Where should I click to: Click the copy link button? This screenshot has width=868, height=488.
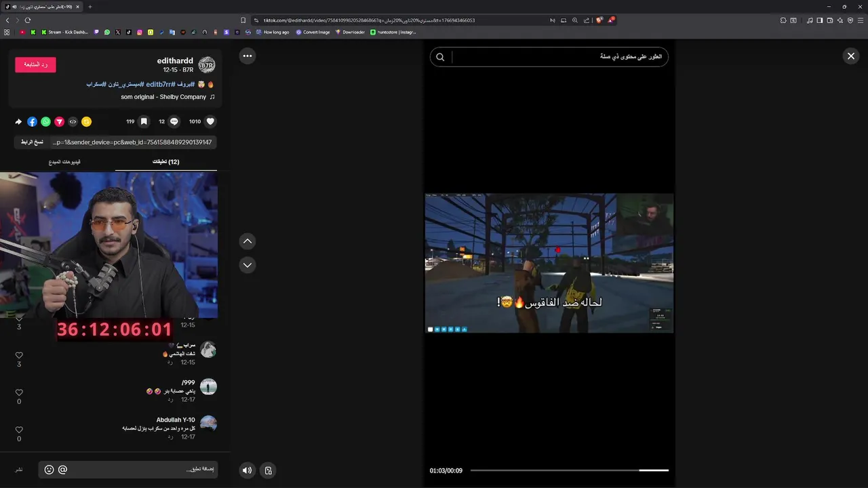tap(32, 142)
